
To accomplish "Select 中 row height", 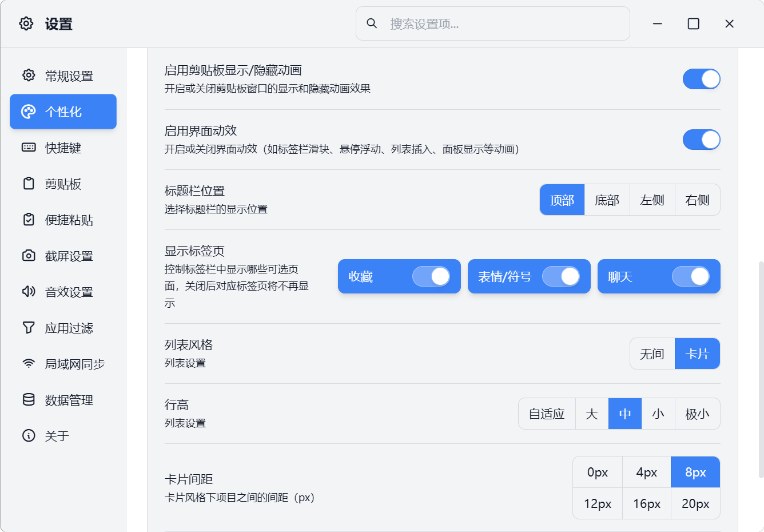I will (x=625, y=414).
